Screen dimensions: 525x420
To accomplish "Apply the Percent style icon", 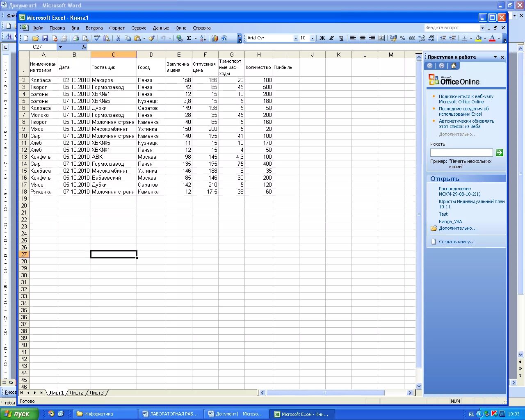I will [402, 38].
